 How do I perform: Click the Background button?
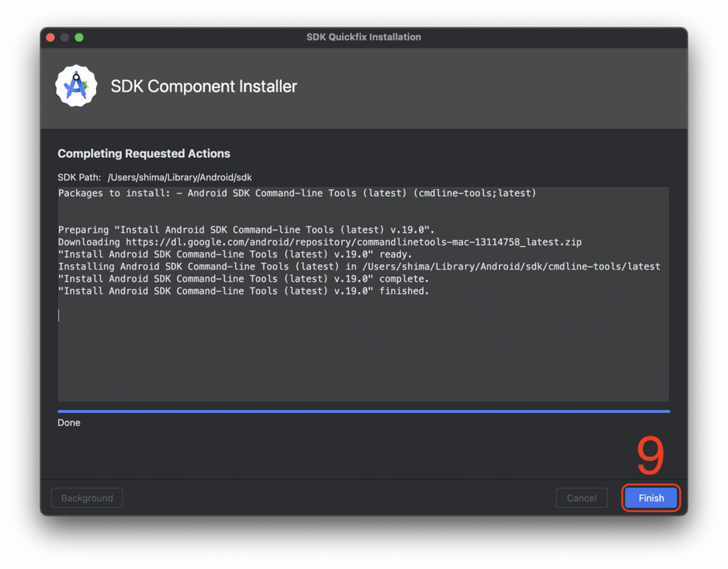87,498
